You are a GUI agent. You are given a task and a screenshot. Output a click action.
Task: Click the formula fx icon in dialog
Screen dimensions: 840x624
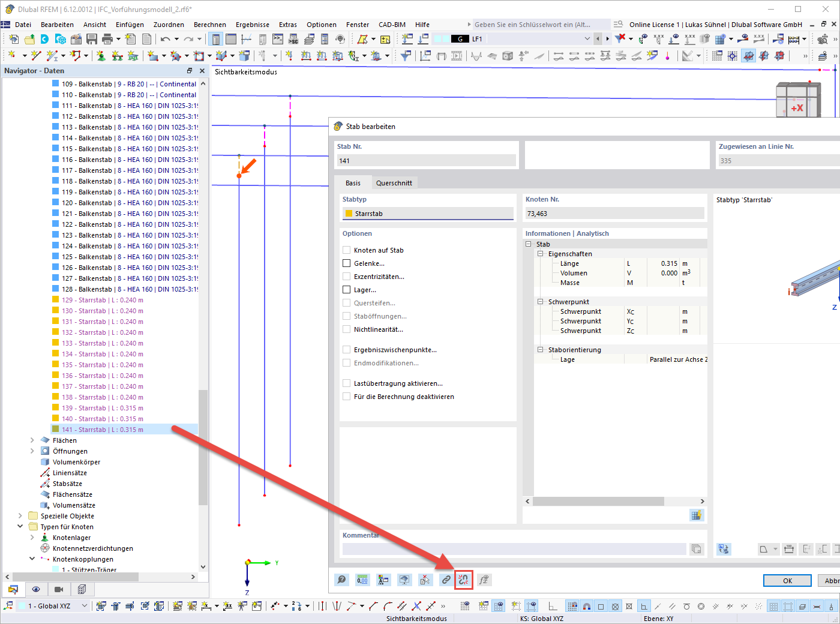(x=484, y=580)
